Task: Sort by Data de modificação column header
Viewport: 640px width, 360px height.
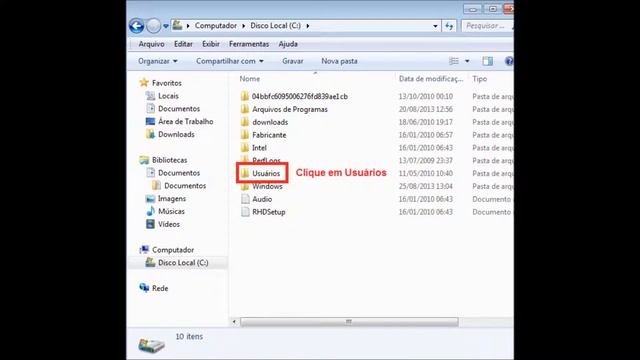Action: (x=431, y=79)
